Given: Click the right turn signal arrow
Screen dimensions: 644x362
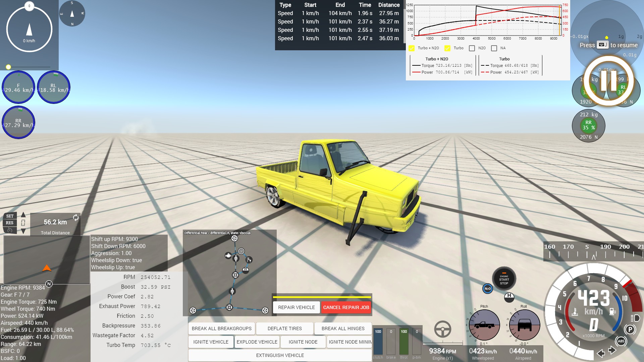Looking at the screenshot, I should click(x=612, y=350).
